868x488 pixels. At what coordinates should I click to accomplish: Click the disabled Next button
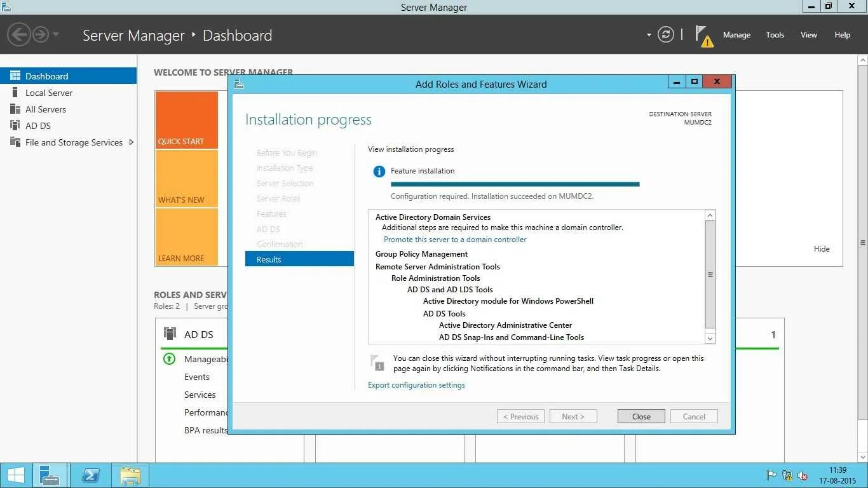point(573,416)
